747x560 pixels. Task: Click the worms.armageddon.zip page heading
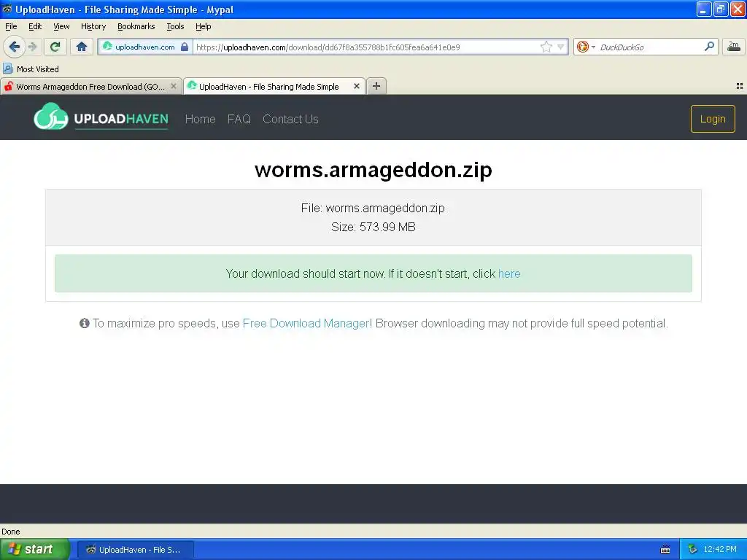373,170
